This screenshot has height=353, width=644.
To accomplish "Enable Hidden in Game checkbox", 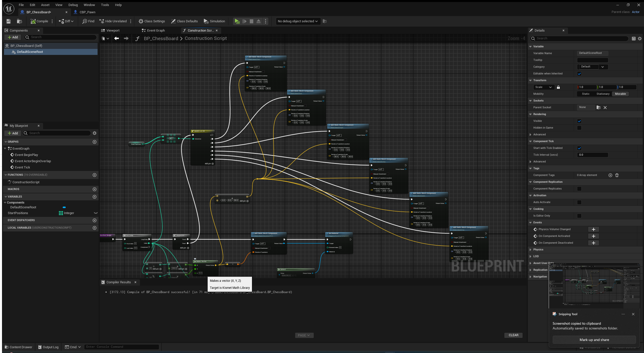I will (579, 128).
